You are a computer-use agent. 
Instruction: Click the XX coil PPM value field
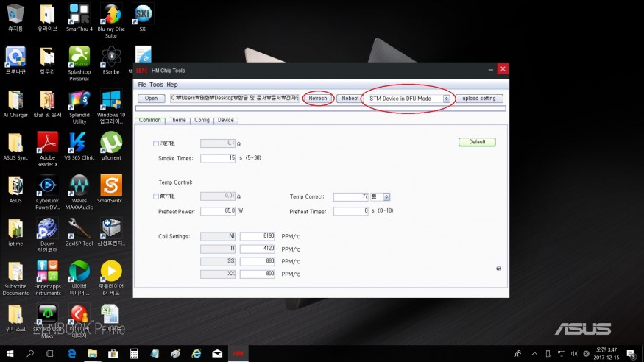(257, 274)
